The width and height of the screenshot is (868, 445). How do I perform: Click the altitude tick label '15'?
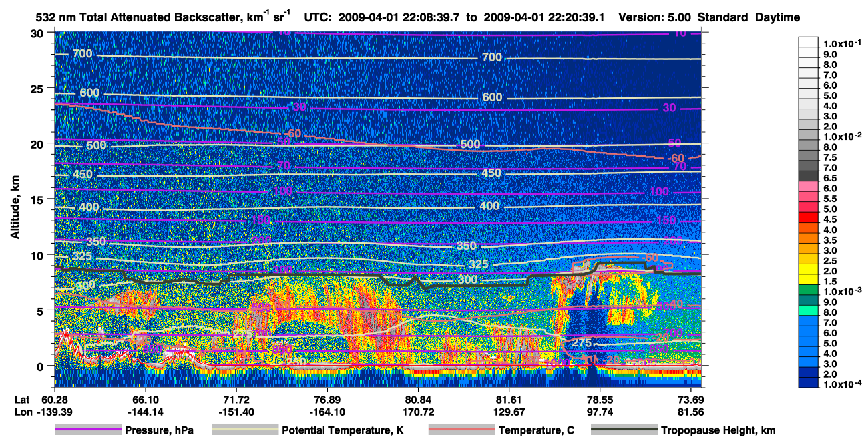pos(38,199)
